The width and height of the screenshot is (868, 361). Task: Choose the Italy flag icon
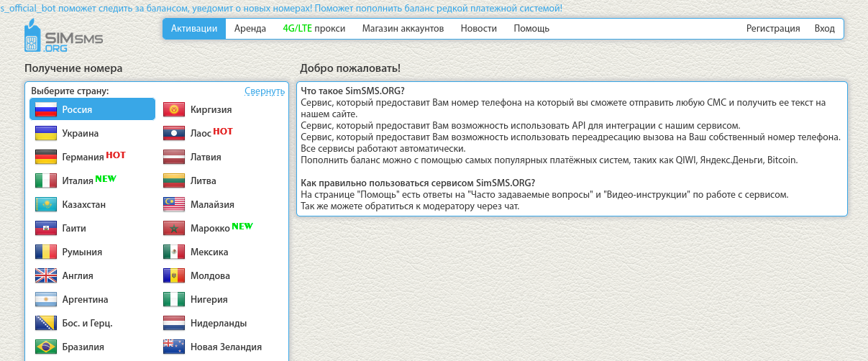[46, 180]
